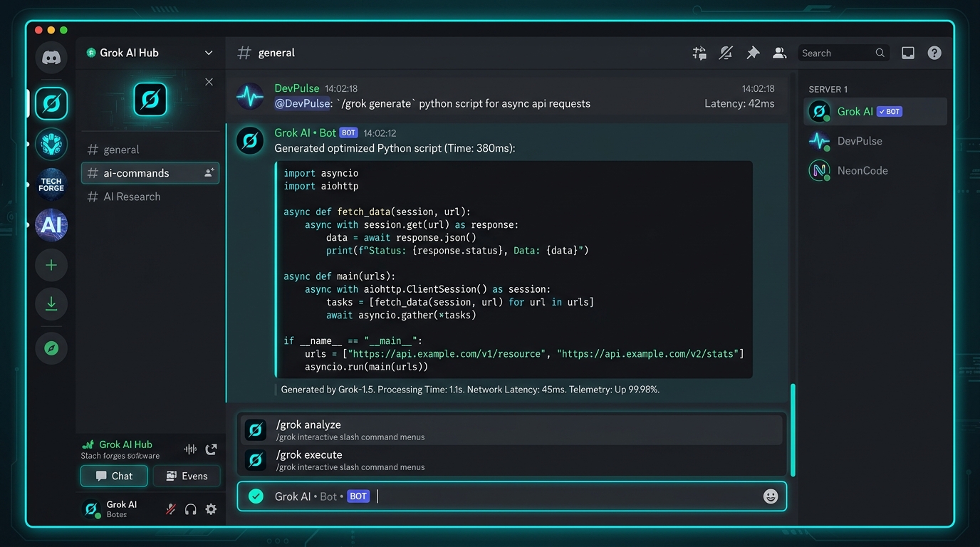Open Grok AI in member list
This screenshot has width=980, height=547.
(x=875, y=111)
